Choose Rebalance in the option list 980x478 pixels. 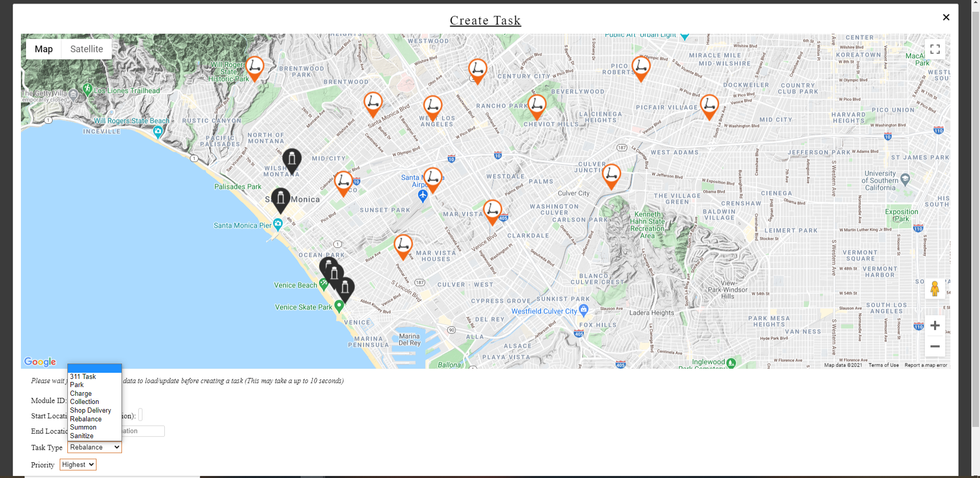94,419
